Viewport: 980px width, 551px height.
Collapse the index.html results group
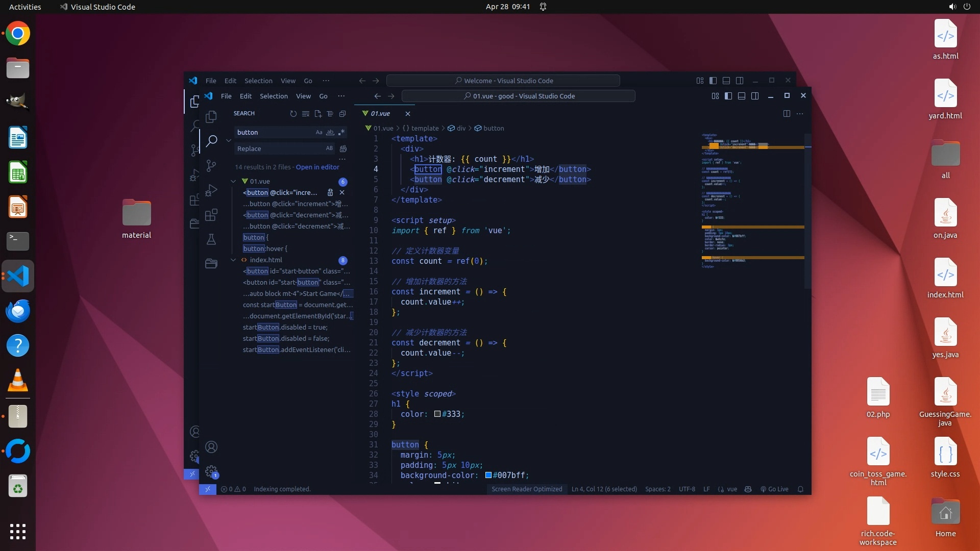233,260
